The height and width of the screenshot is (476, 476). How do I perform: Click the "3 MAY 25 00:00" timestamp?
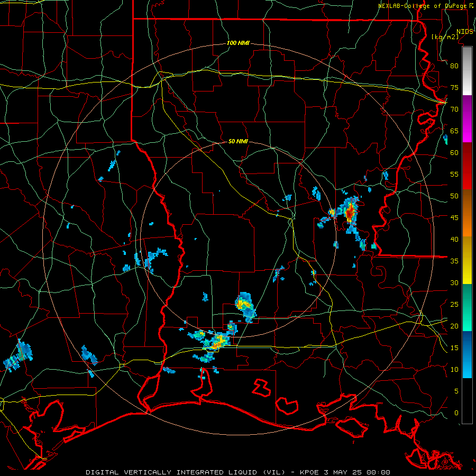coord(358,472)
